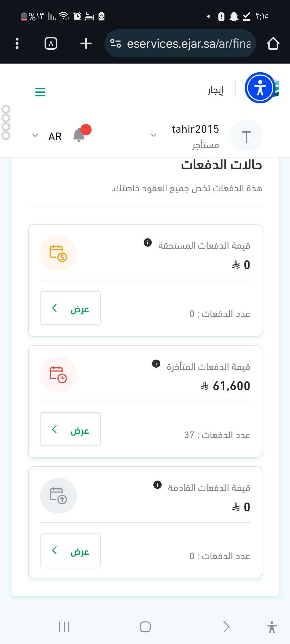
Task: Open the tab switcher showing 8 tabs
Action: pos(51,43)
